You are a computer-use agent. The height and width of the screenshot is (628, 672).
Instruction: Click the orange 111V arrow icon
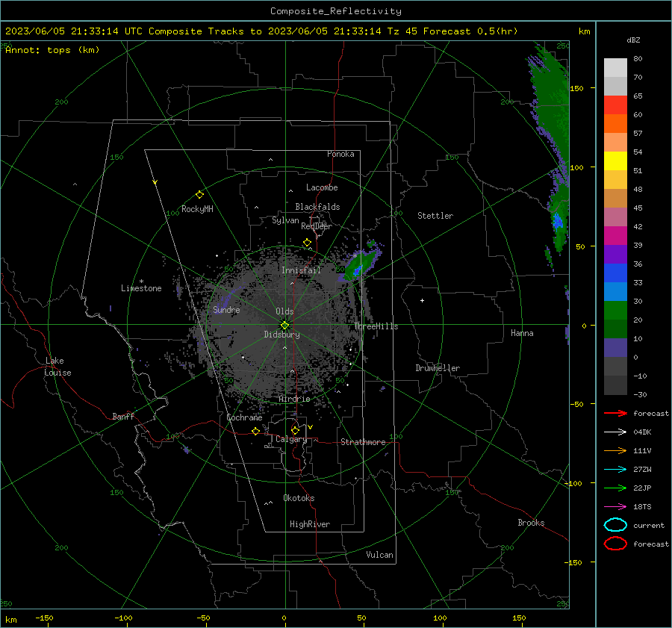pos(615,450)
